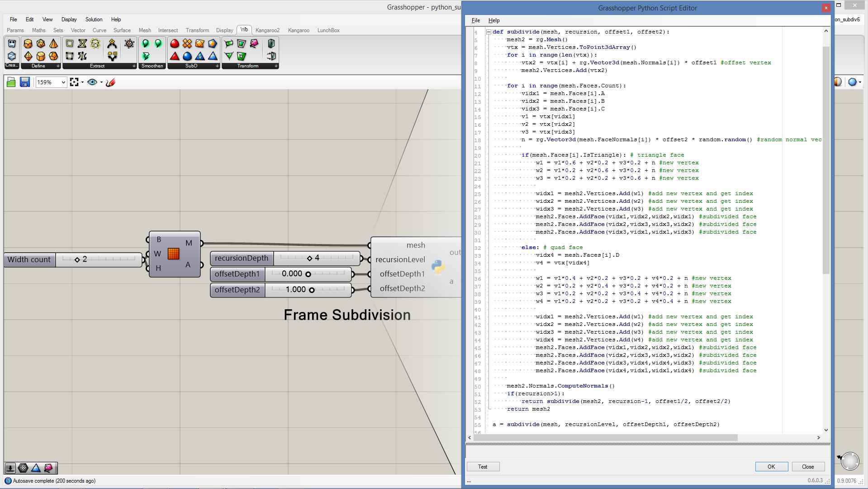This screenshot has height=489, width=868.
Task: Save the document with the blue floppy icon
Action: (25, 82)
